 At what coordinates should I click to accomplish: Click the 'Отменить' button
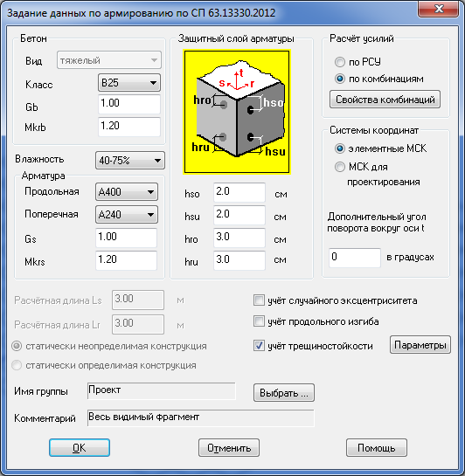tap(229, 447)
